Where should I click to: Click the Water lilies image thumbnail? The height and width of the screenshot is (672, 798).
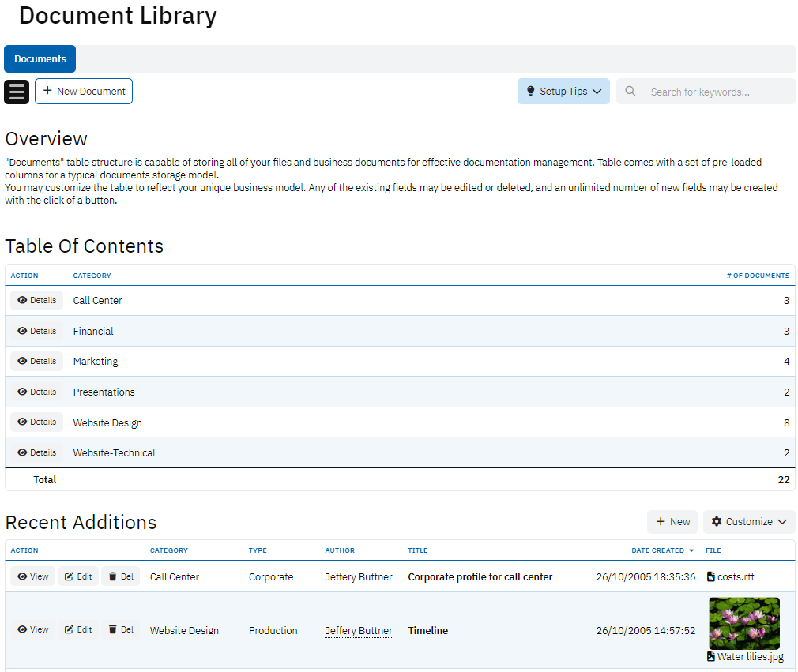(743, 623)
